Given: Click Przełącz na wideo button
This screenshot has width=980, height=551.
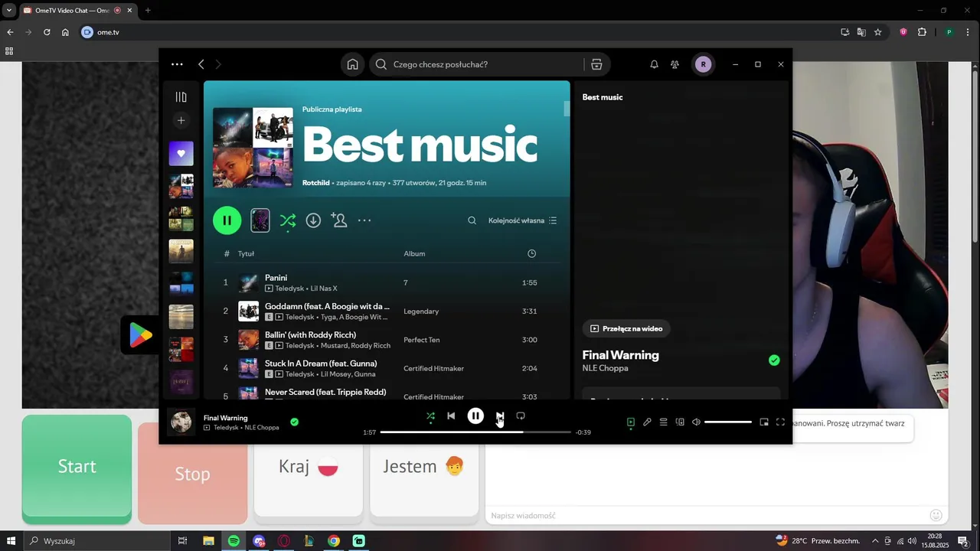Looking at the screenshot, I should (x=626, y=328).
